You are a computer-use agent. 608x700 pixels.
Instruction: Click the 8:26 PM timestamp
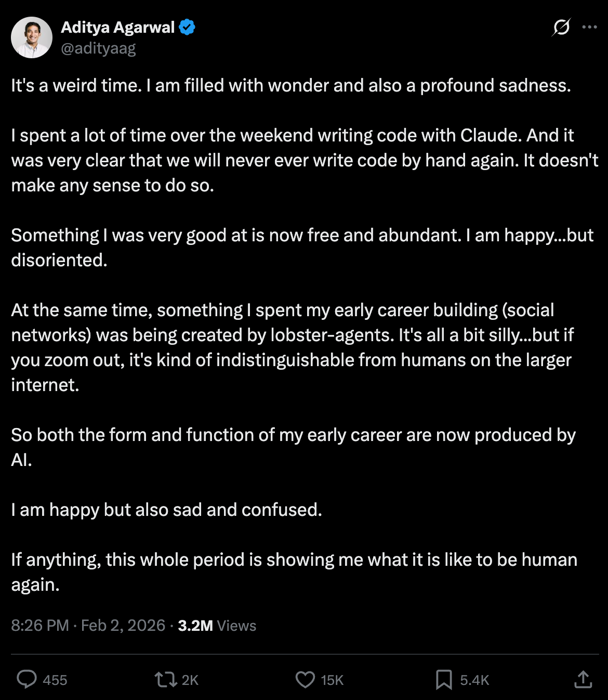(40, 625)
